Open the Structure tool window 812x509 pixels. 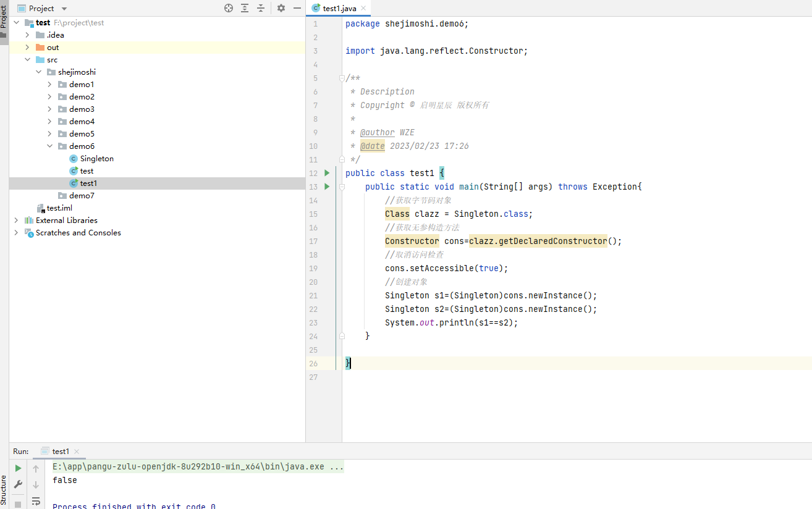point(4,490)
